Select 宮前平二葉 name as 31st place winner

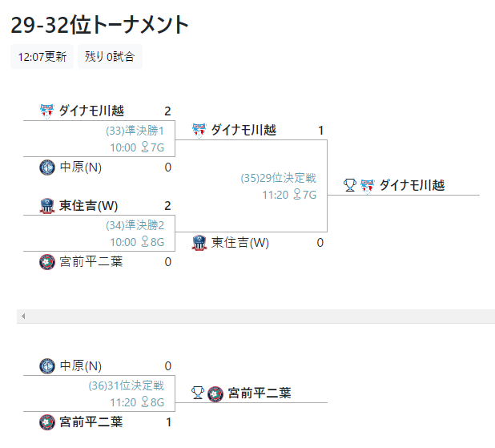(260, 393)
